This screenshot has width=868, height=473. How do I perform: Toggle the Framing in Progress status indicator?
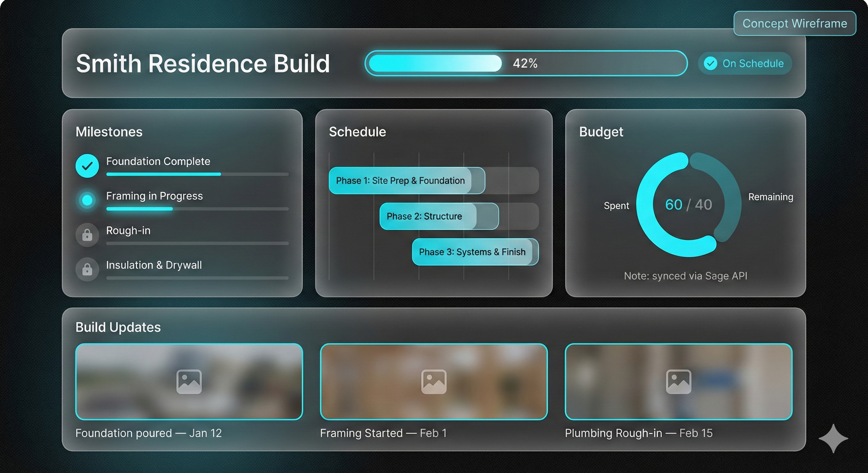coord(87,200)
